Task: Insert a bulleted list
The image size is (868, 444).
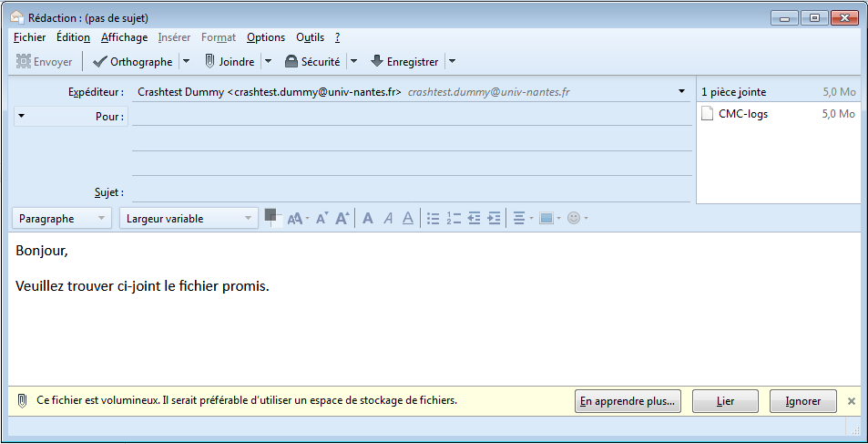Action: 434,219
